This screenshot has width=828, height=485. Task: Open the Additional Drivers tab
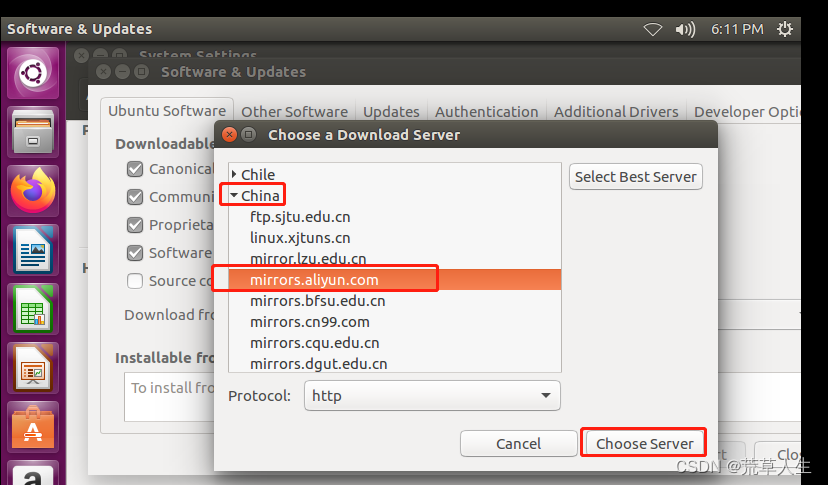coord(616,112)
